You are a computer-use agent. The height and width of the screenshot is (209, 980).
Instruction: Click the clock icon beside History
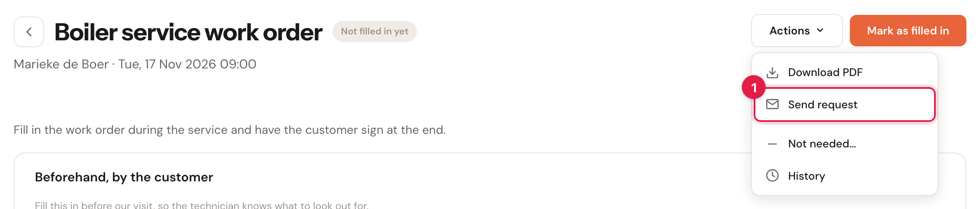[772, 175]
